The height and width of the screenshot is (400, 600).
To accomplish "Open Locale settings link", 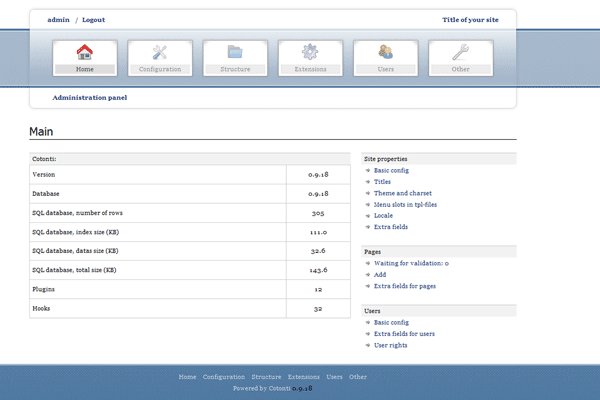I will (383, 215).
